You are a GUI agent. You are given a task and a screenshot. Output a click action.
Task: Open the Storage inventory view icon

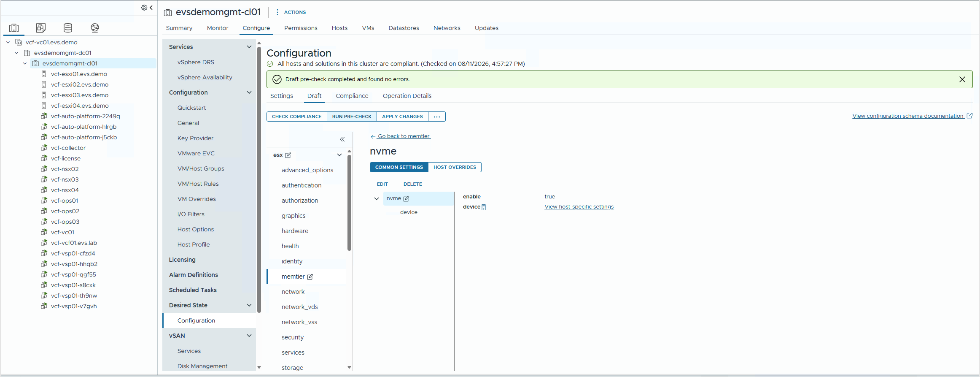click(68, 28)
